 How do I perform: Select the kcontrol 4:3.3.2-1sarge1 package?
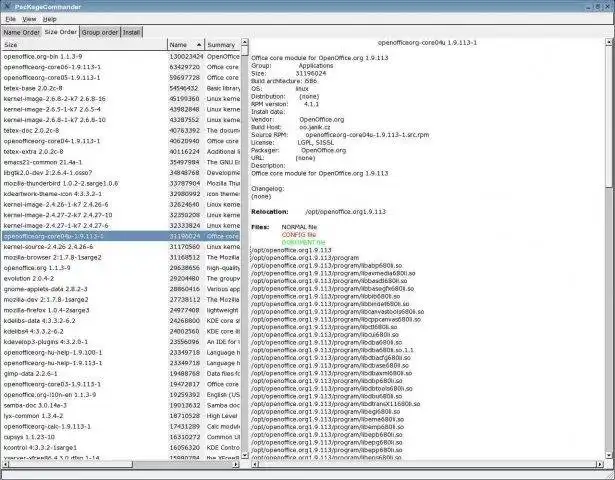121,448
